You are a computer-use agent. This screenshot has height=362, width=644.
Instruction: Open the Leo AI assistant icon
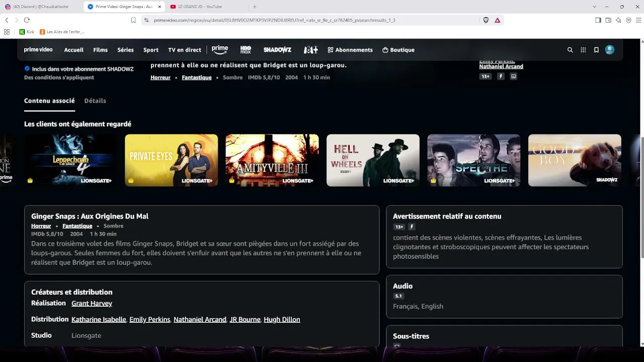(x=618, y=20)
